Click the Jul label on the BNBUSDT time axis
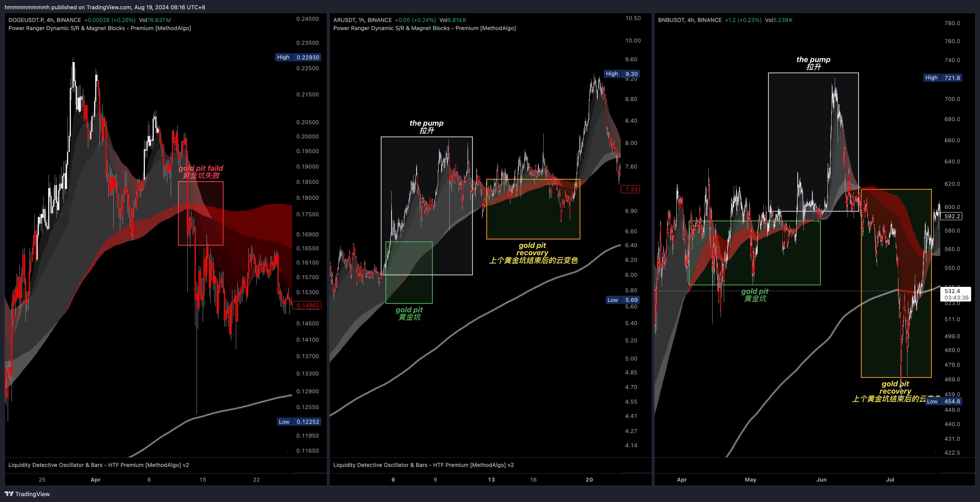This screenshot has height=502, width=980. pyautogui.click(x=890, y=479)
